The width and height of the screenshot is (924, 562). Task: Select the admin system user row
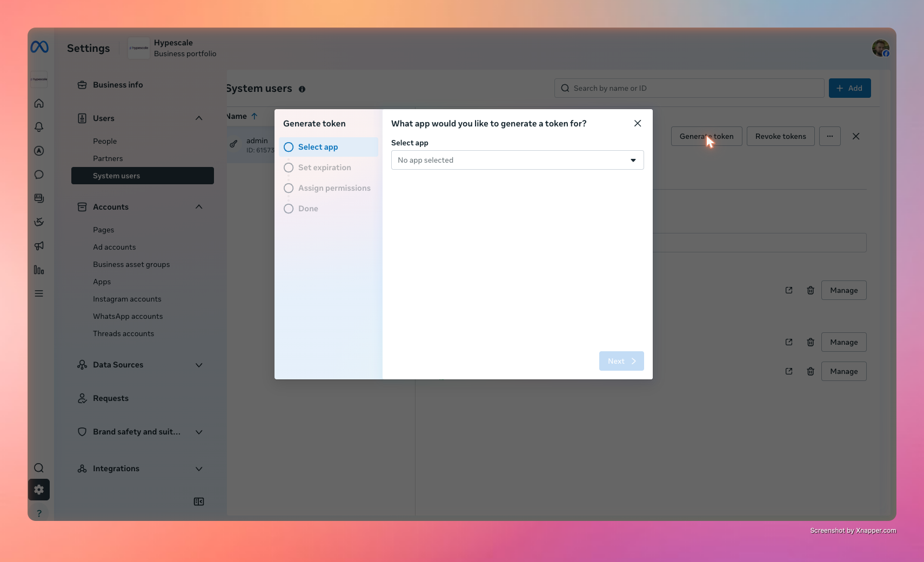click(x=251, y=145)
